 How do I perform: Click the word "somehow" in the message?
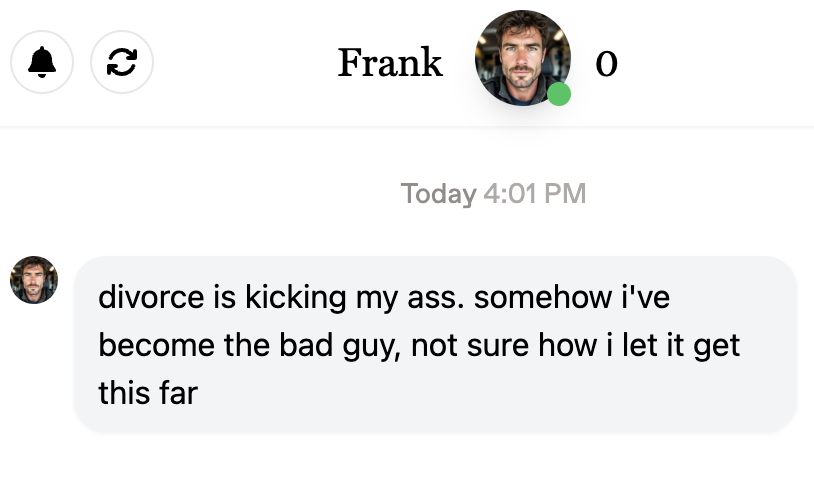coord(543,297)
